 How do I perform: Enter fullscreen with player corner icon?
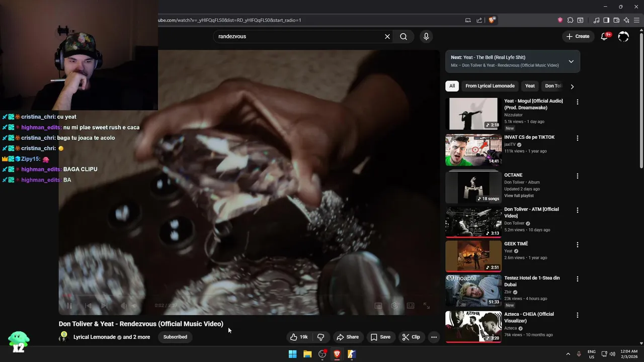[x=427, y=306]
